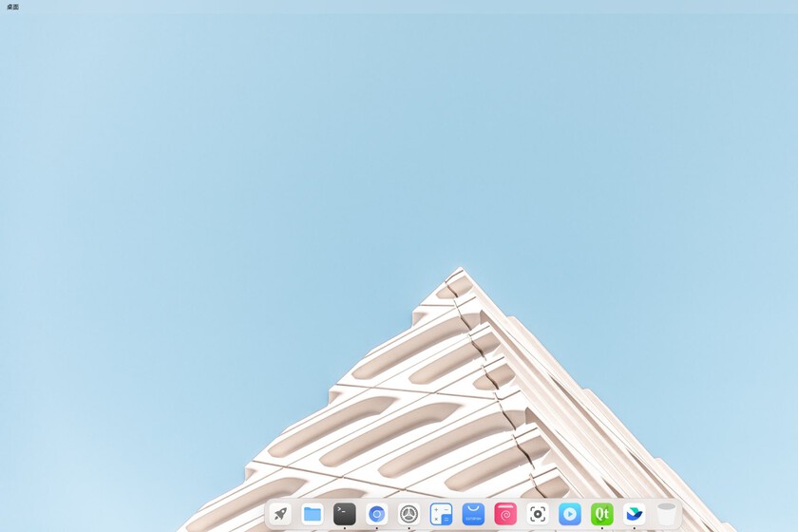
Task: Launch the calculator app from dock
Action: (x=441, y=514)
